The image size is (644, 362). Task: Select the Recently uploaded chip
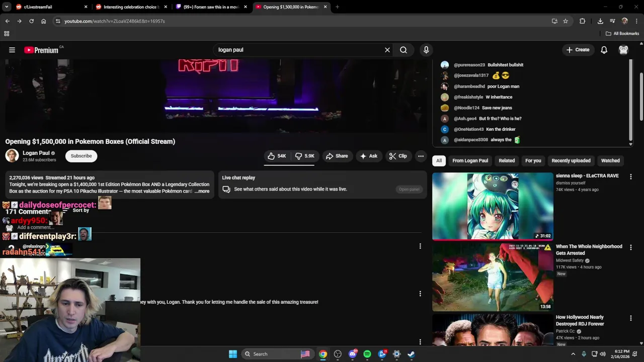[x=571, y=160]
